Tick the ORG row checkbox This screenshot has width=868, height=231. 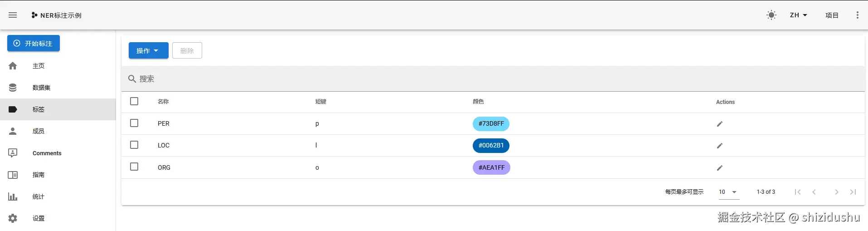134,167
